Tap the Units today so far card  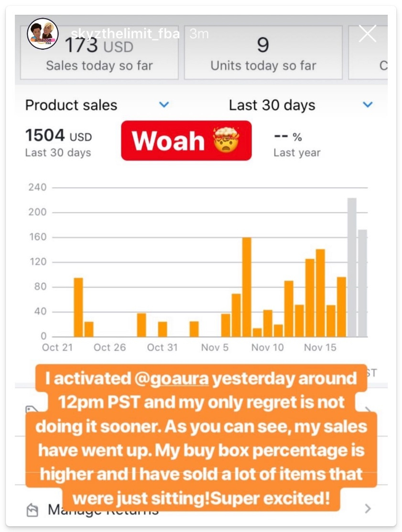pos(263,53)
